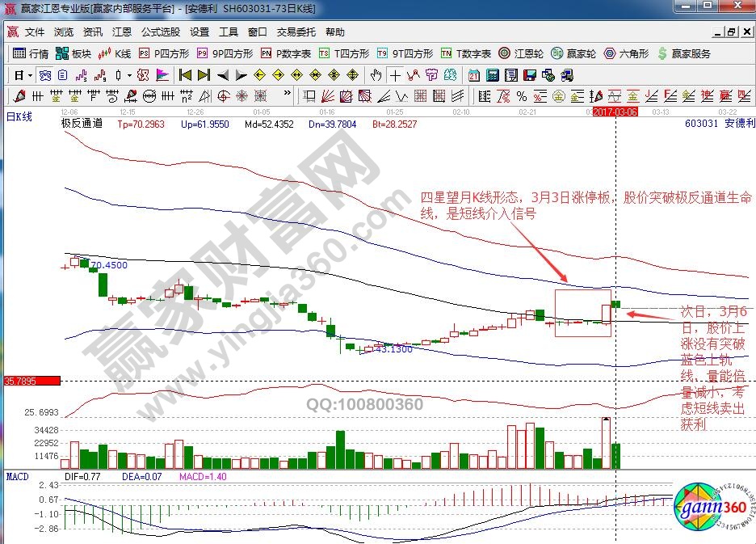Toggle the hand pan tool
Image resolution: width=756 pixels, height=544 pixels.
coord(376,75)
